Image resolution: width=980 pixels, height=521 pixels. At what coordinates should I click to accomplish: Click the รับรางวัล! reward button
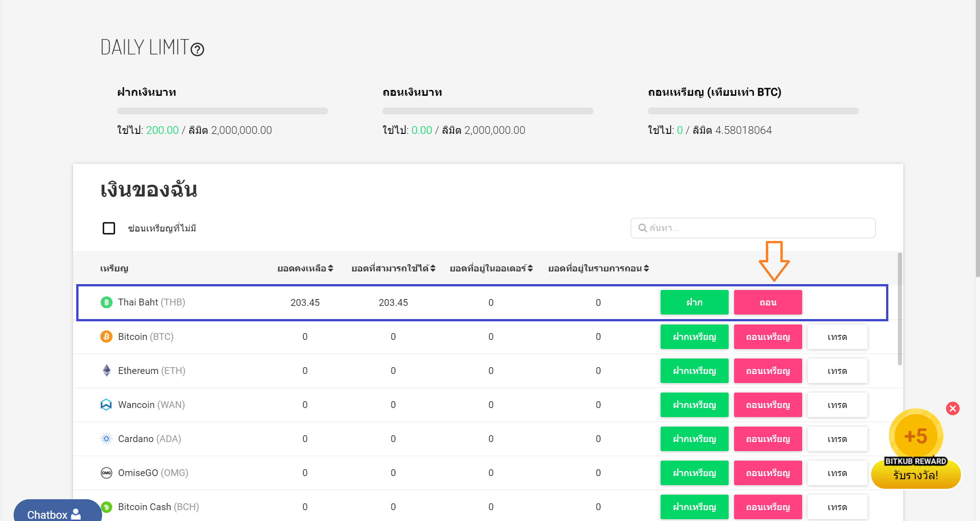(x=916, y=475)
